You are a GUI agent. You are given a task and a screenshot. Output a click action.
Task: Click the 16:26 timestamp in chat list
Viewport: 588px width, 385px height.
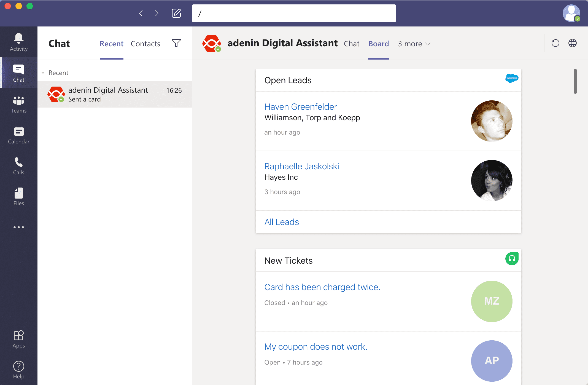click(174, 90)
